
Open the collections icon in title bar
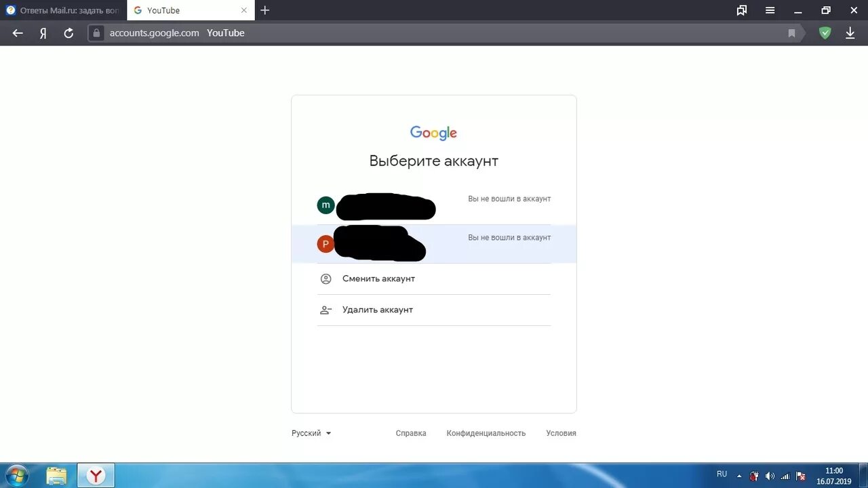coord(742,10)
